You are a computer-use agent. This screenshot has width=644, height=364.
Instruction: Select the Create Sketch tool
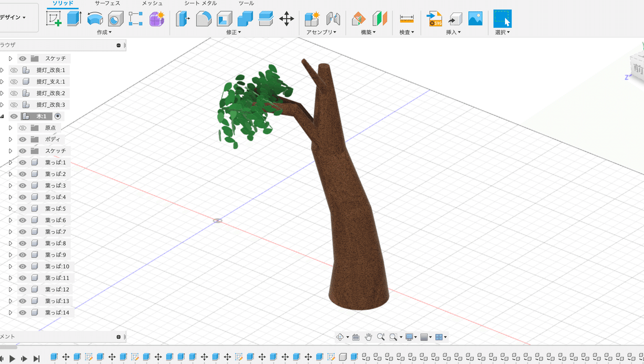(54, 19)
